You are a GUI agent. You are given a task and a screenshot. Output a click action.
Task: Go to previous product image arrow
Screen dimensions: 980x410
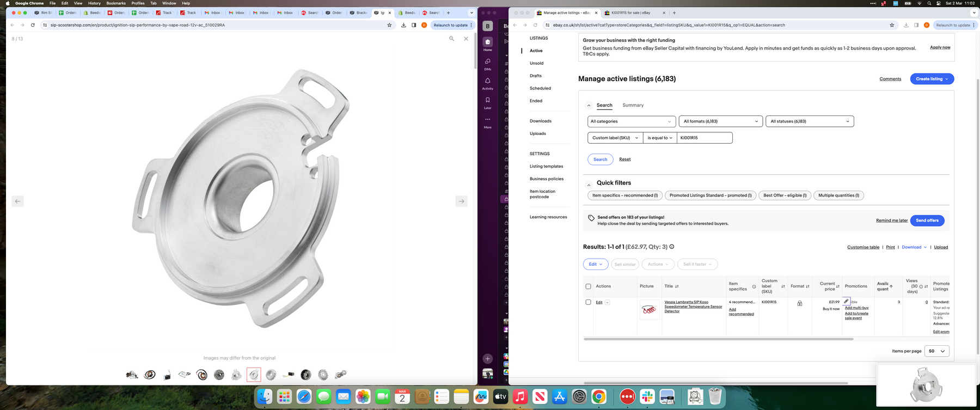[x=17, y=201]
